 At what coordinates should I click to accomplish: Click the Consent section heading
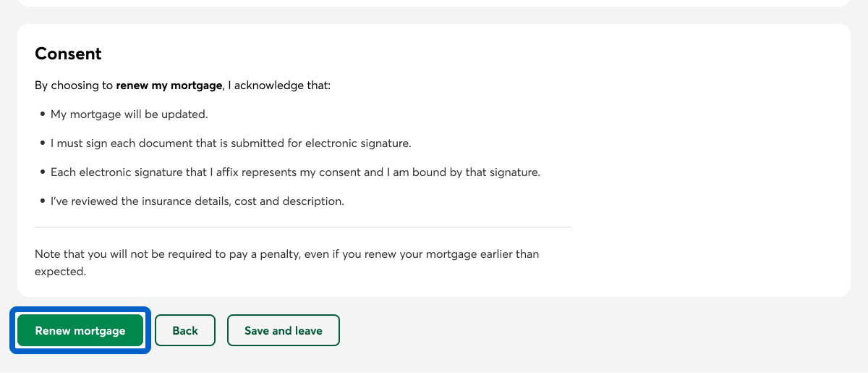point(68,54)
